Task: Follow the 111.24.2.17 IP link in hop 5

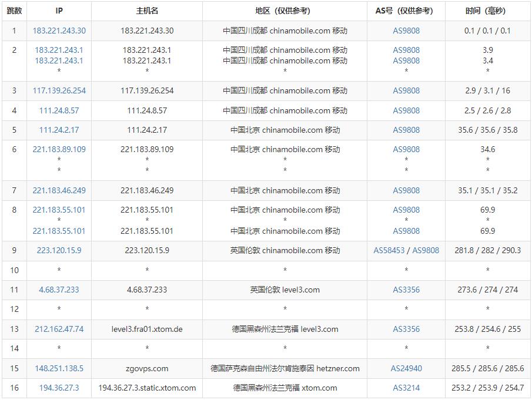Action: point(59,130)
